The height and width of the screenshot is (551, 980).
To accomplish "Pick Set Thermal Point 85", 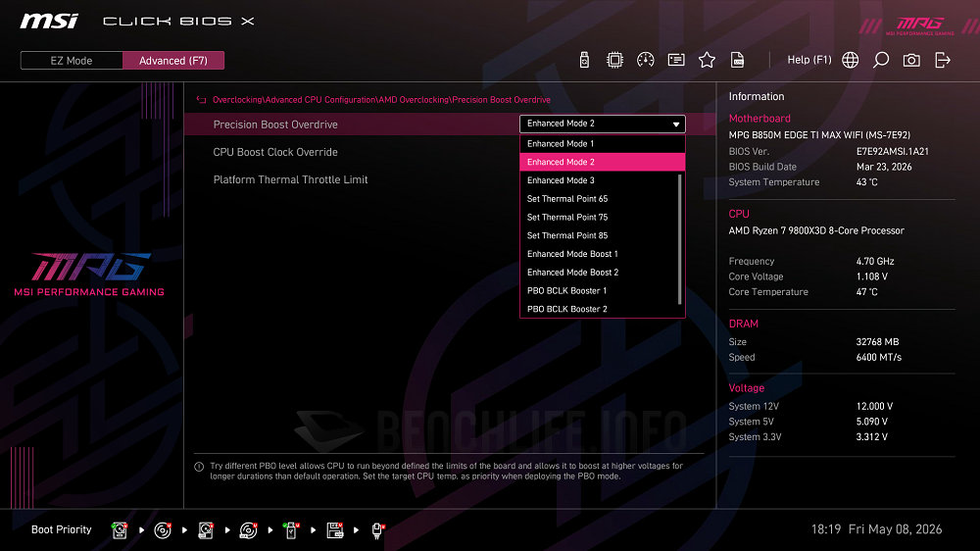I will coord(599,235).
